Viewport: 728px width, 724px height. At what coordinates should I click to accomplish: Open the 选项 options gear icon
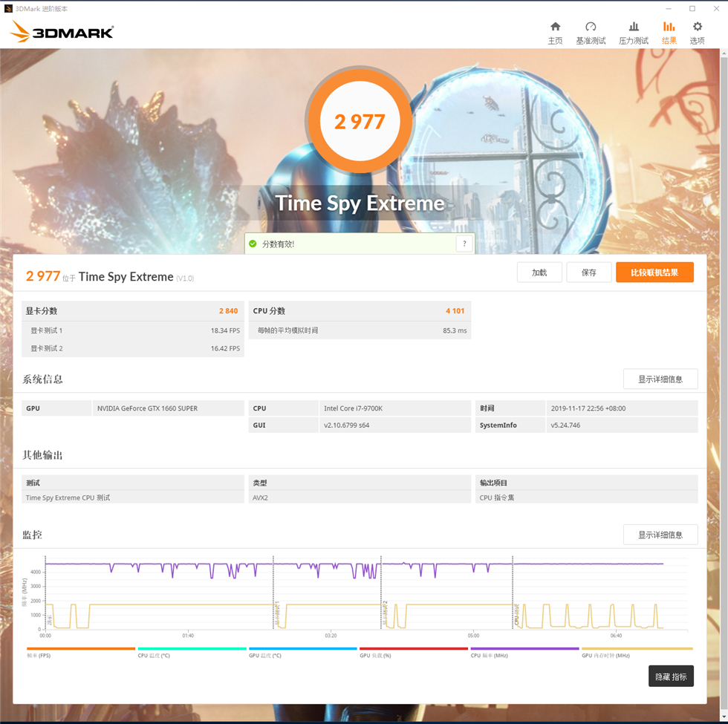697,32
